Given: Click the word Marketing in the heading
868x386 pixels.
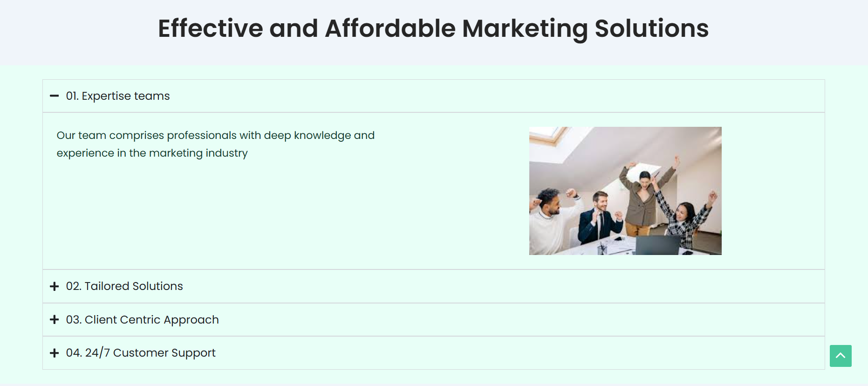Looking at the screenshot, I should [525, 28].
